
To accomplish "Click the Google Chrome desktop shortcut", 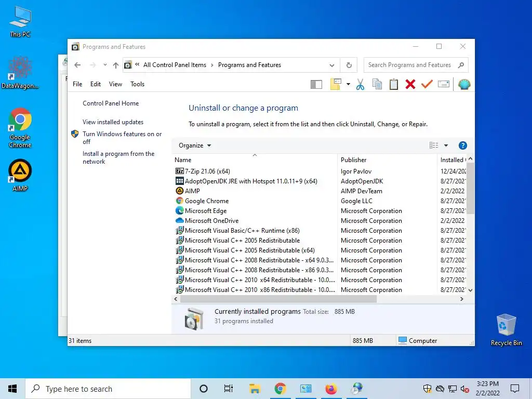I will (x=20, y=128).
